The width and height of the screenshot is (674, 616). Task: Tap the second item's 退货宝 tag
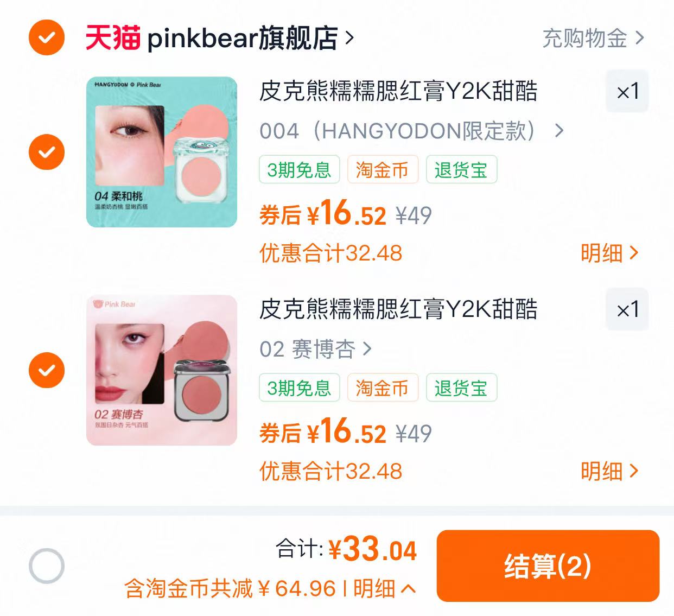(x=461, y=388)
